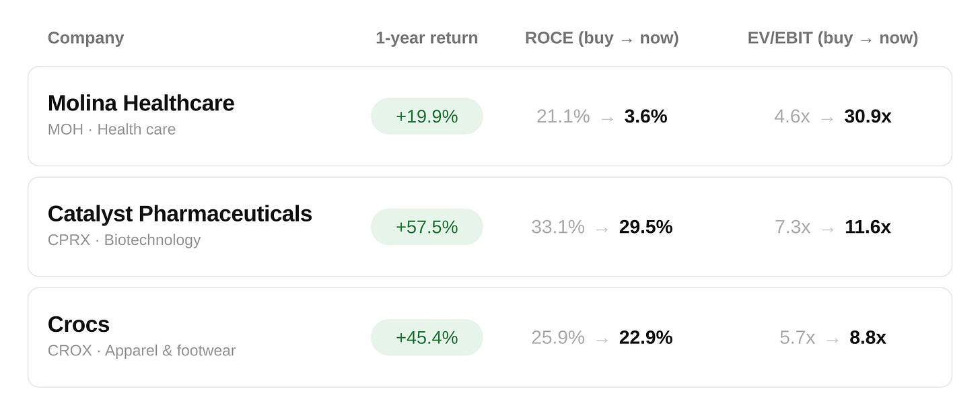Click the Crocs company name
980x420 pixels.
point(79,324)
